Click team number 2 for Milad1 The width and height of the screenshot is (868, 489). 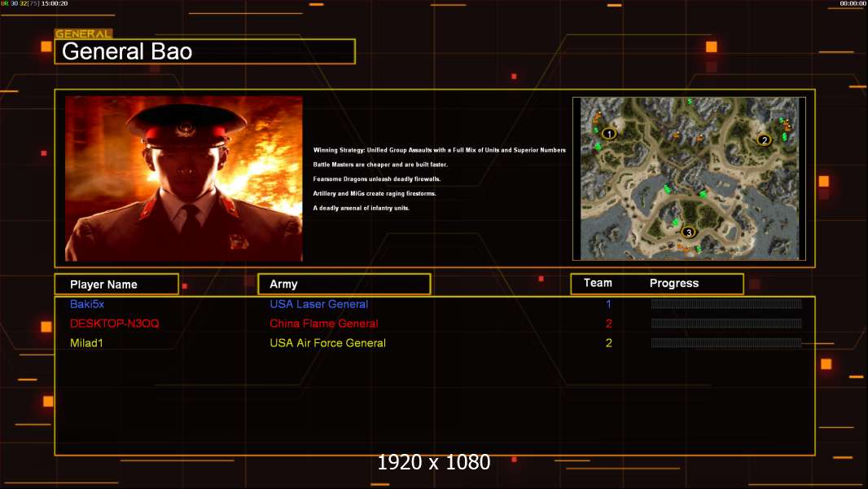click(609, 343)
